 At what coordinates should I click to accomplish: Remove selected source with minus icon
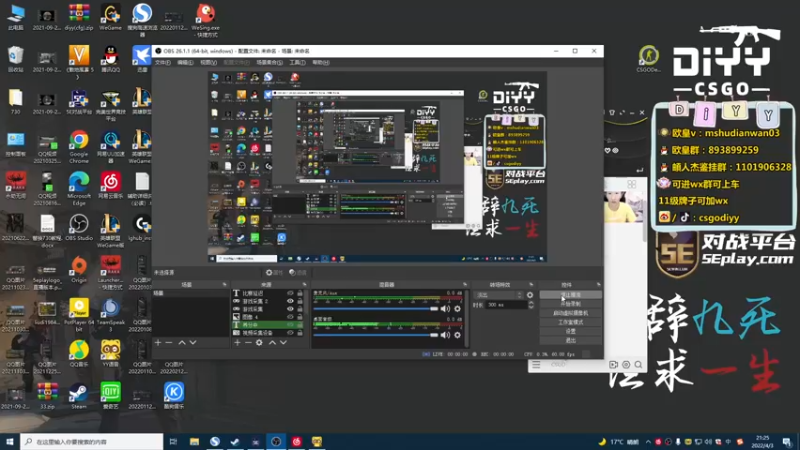click(x=248, y=343)
